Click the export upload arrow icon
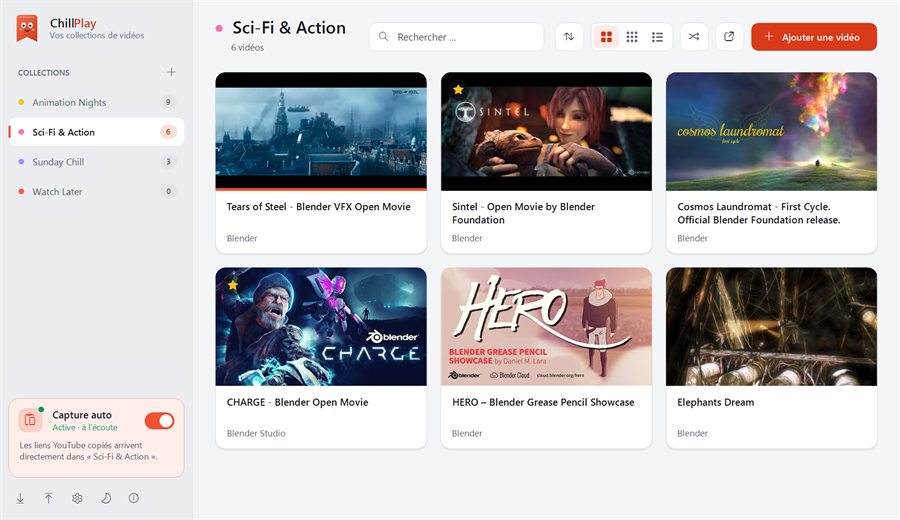Image resolution: width=900 pixels, height=520 pixels. 49,498
